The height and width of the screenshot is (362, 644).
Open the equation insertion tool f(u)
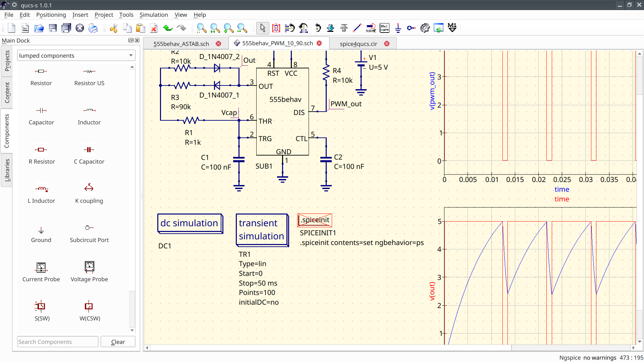point(384,28)
